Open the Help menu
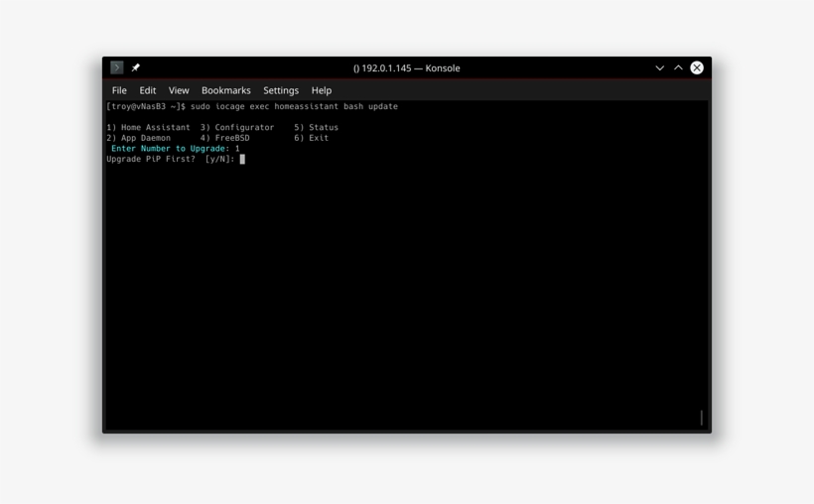 coord(322,90)
